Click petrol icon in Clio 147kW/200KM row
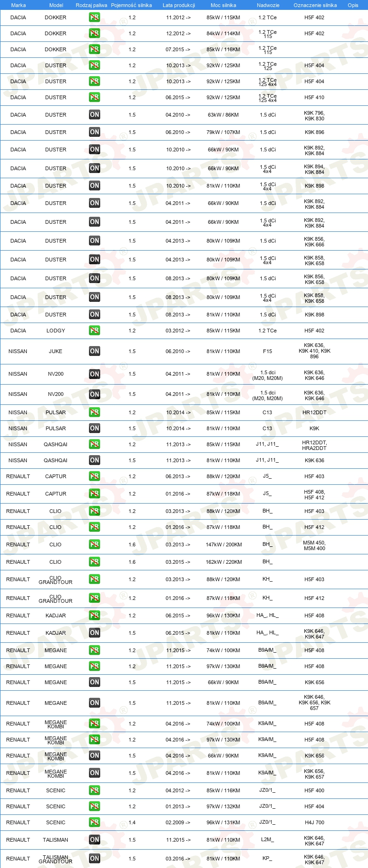 [94, 544]
